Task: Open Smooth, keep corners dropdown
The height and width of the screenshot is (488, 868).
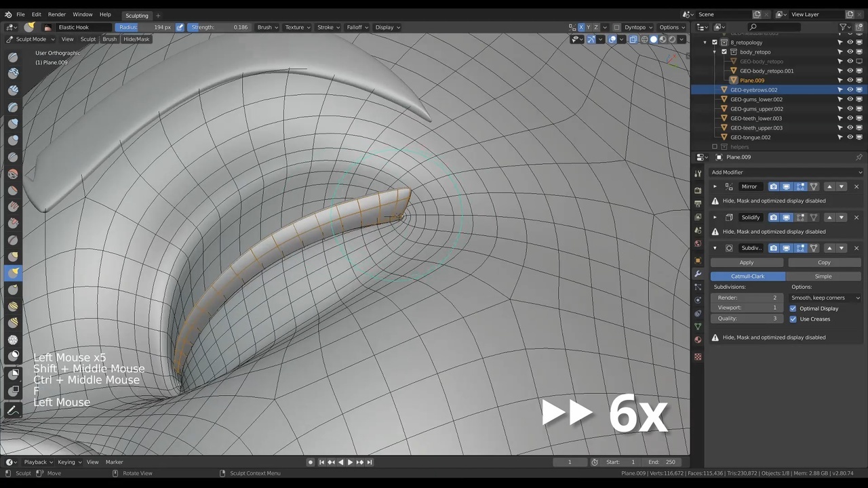Action: click(825, 298)
